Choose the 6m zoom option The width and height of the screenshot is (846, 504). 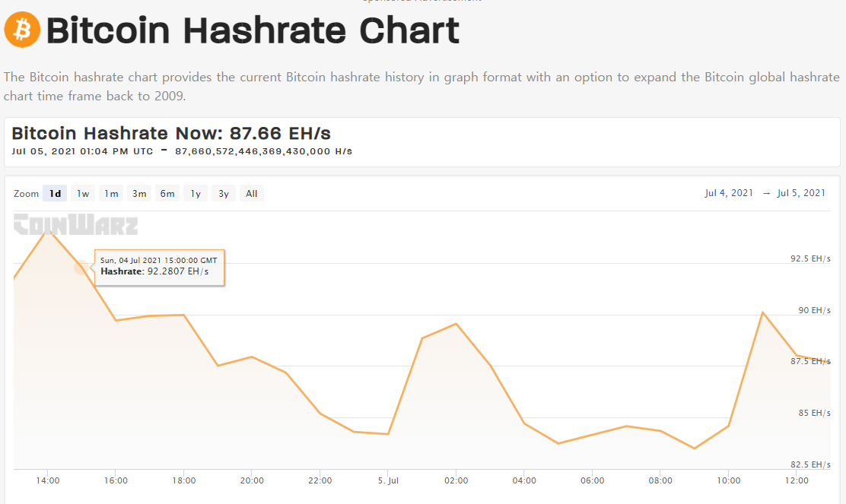[x=167, y=194]
